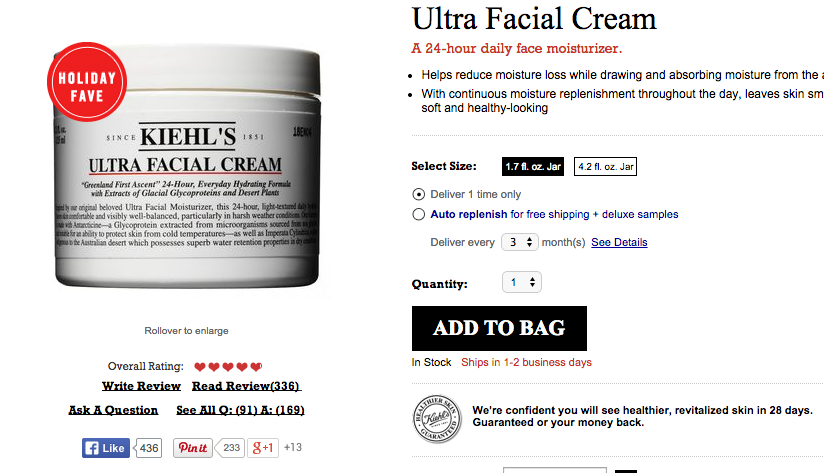824x473 pixels.
Task: Open the Write Review link
Action: pos(141,386)
